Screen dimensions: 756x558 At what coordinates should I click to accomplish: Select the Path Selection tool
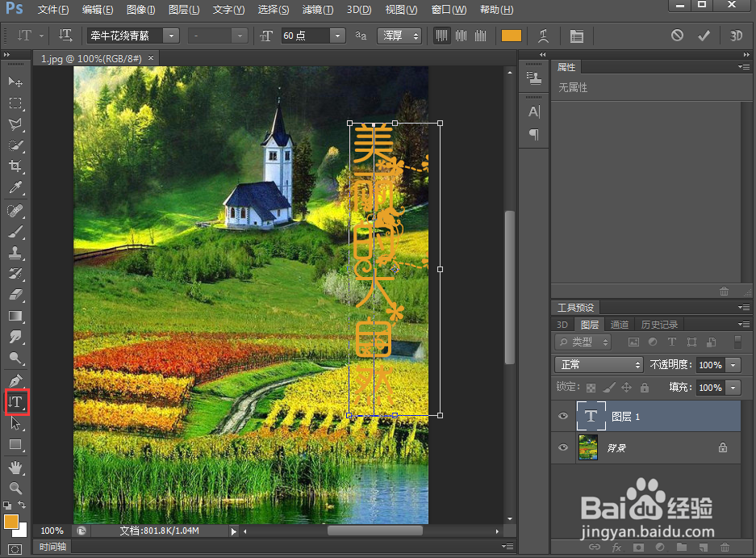point(15,423)
